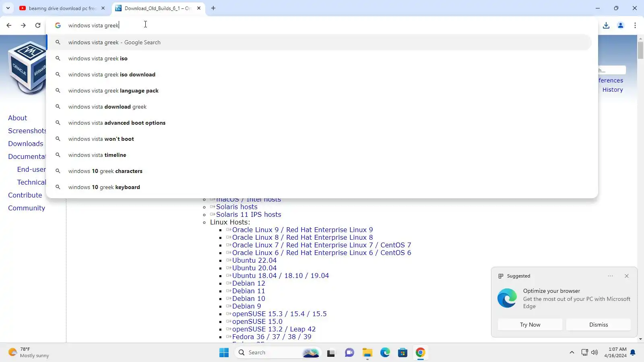The height and width of the screenshot is (362, 644).
Task: Open the Solaris hosts download link
Action: coord(237,207)
